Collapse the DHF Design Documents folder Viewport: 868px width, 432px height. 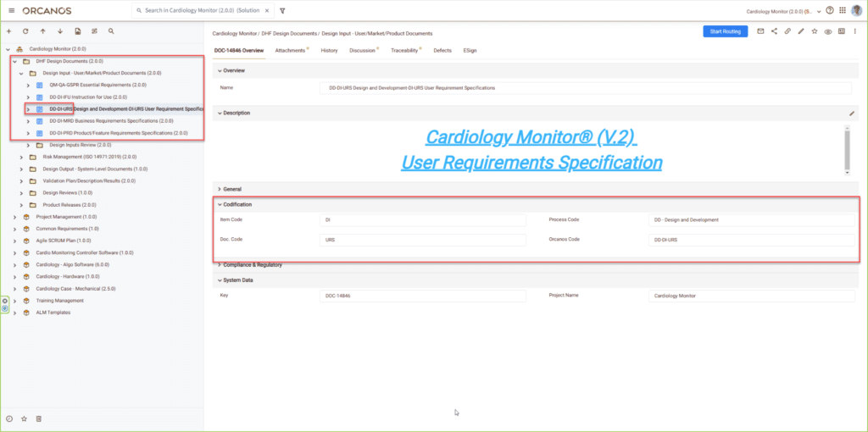14,61
